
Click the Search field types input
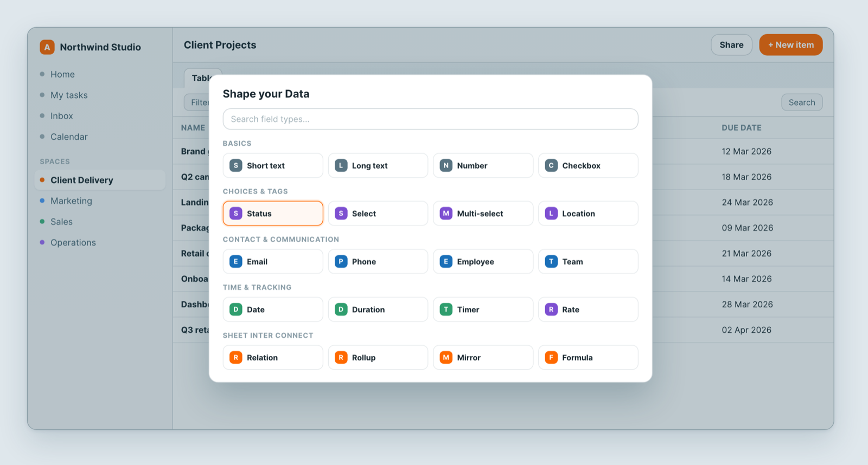pos(430,119)
